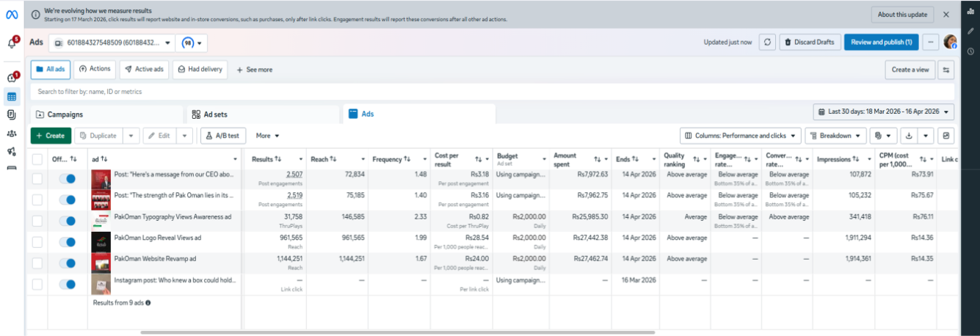The width and height of the screenshot is (980, 336).
Task: Dismiss the measurement update banner
Action: (946, 15)
